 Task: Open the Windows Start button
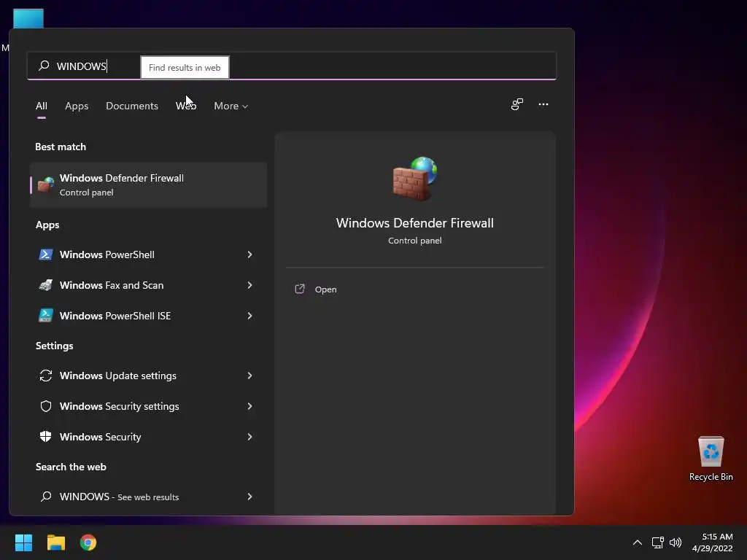point(23,542)
